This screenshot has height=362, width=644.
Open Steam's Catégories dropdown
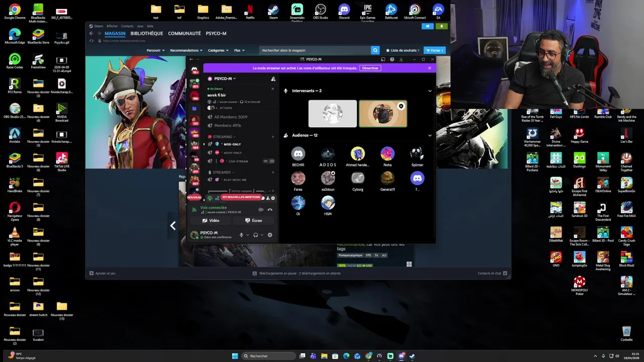[x=218, y=50]
